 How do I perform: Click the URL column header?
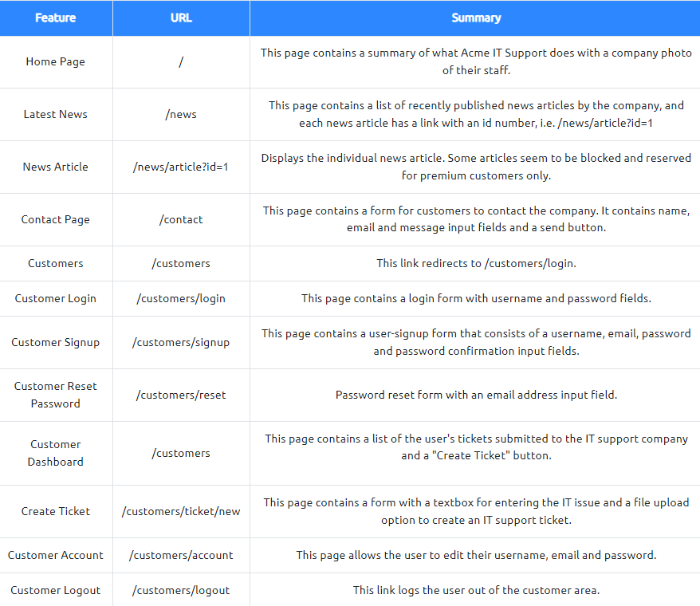pyautogui.click(x=181, y=18)
